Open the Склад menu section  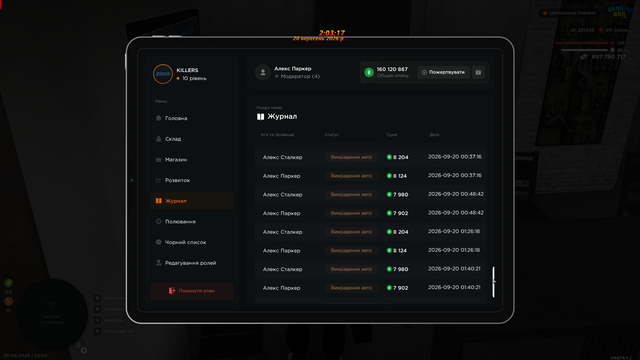pos(192,139)
